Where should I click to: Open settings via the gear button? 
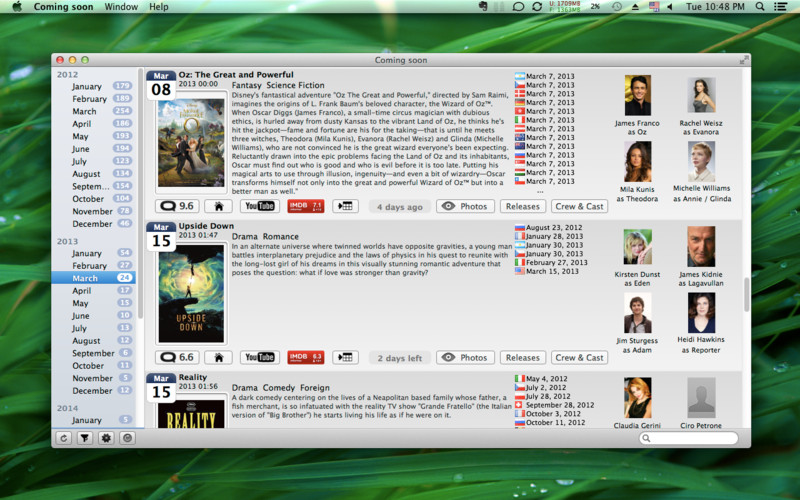106,438
